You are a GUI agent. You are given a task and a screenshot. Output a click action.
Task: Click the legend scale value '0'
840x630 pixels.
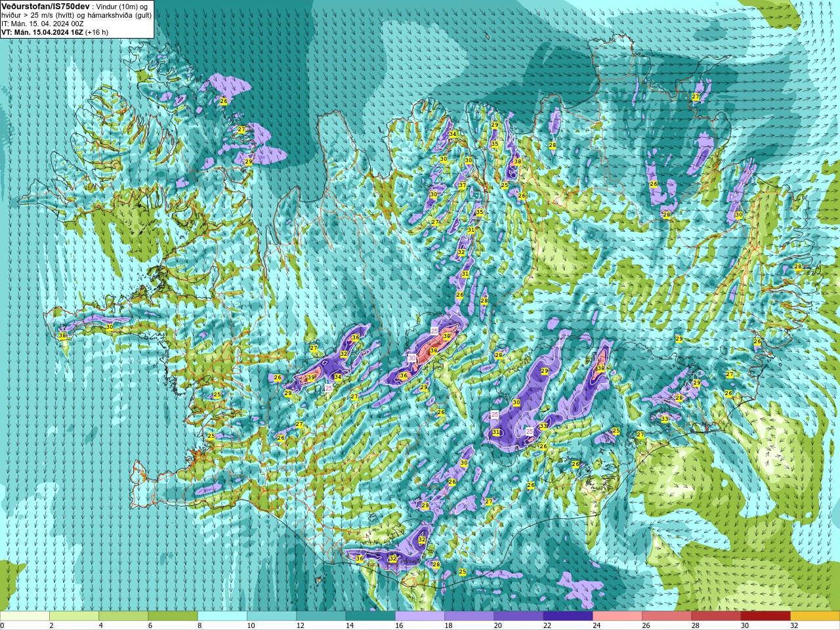(2, 625)
